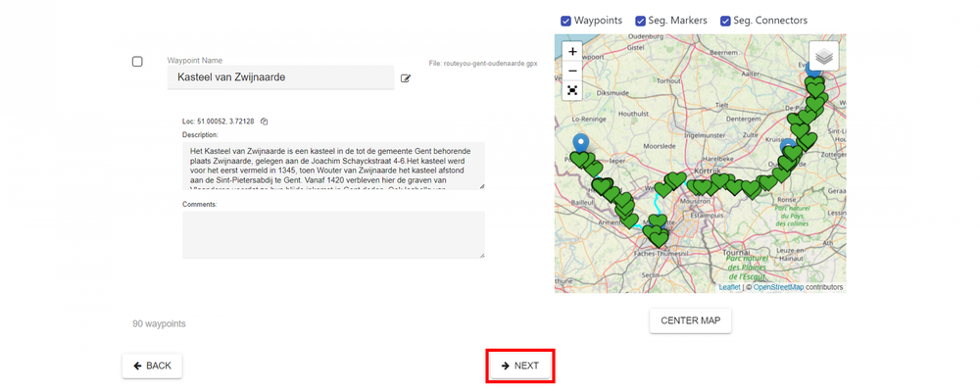Go to the NEXT step
Image resolution: width=980 pixels, height=391 pixels.
pyautogui.click(x=520, y=367)
